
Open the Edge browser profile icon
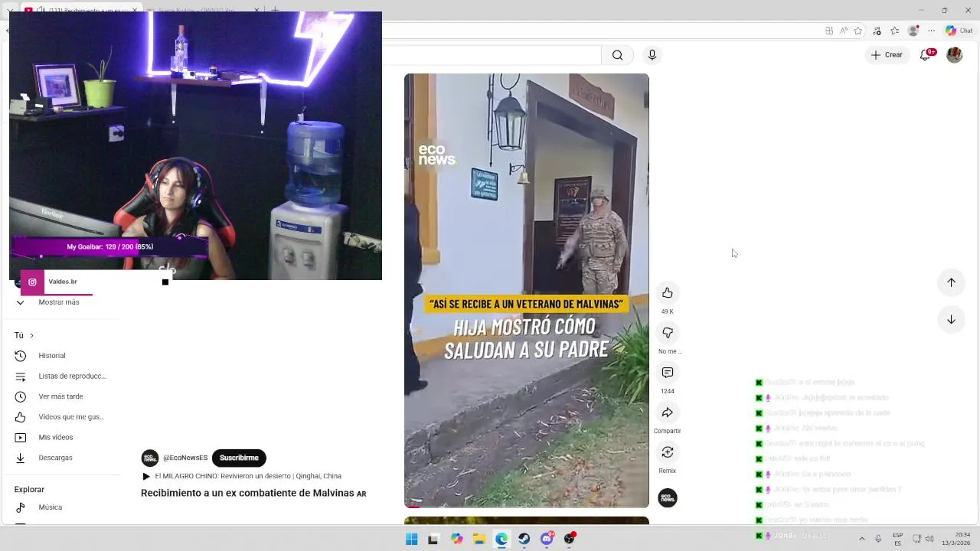pos(913,31)
